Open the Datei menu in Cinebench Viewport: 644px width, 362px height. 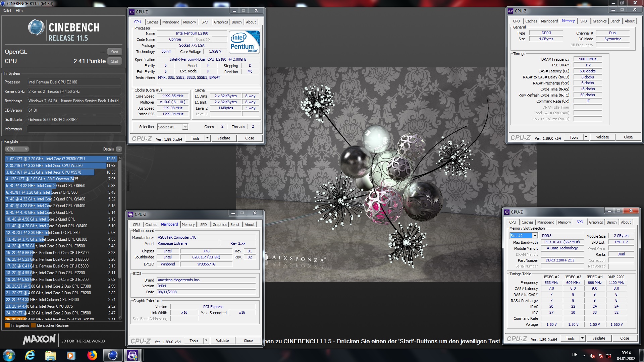click(7, 11)
